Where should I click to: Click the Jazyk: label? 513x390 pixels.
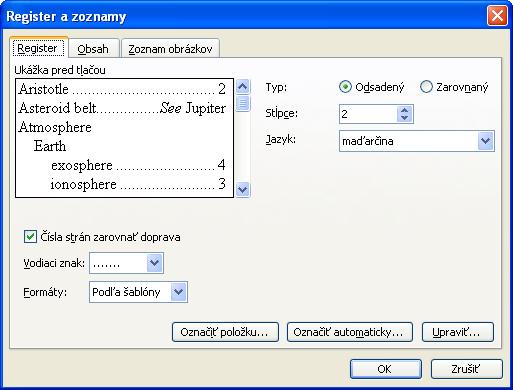[281, 139]
